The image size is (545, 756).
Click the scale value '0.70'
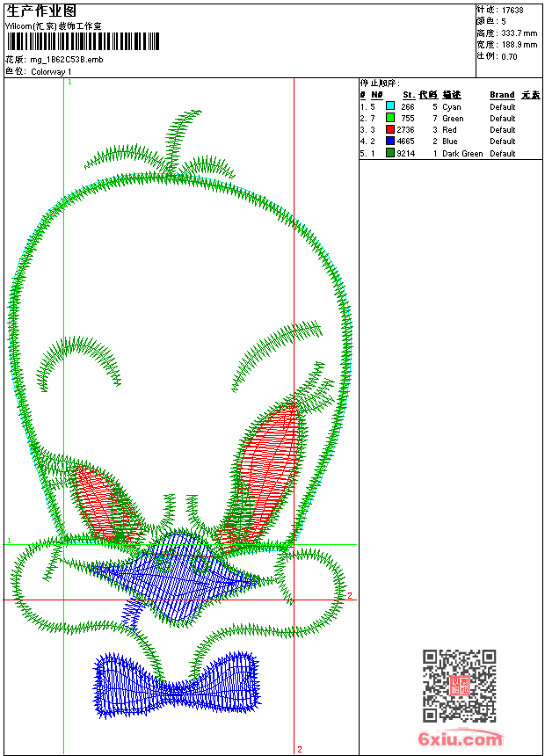click(509, 57)
